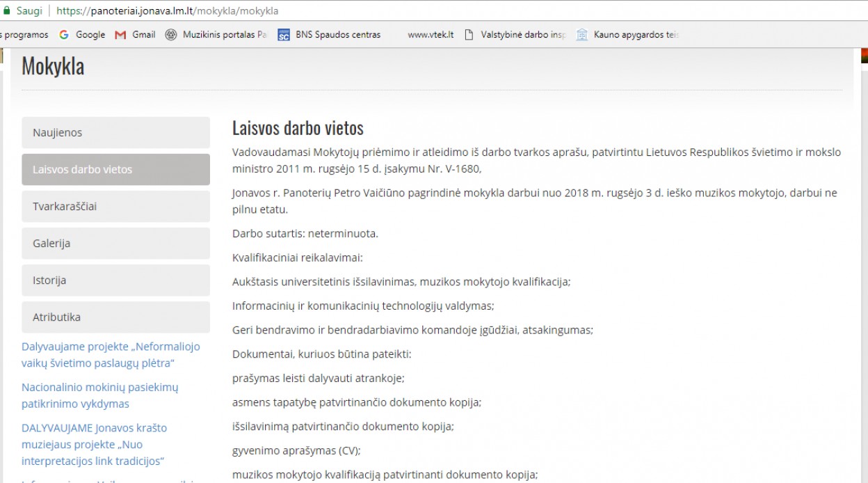Open the Istorija sidebar item
Viewport: 868px width, 483px height.
(x=115, y=280)
